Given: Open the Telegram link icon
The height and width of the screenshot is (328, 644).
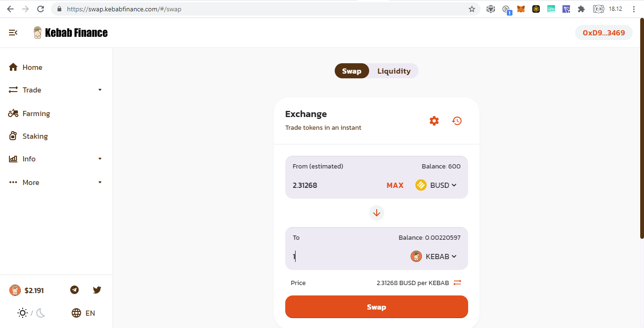Looking at the screenshot, I should (x=74, y=290).
